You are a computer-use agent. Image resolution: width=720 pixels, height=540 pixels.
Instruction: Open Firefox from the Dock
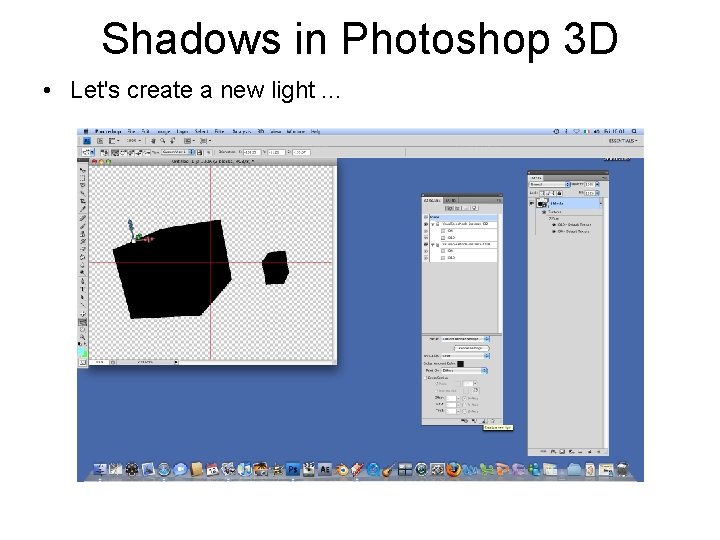pos(453,469)
